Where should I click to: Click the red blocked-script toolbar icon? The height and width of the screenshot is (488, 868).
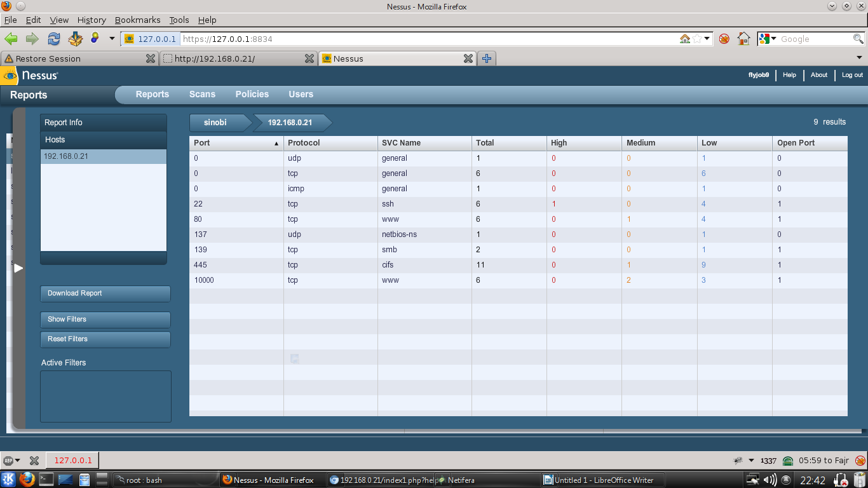pos(724,39)
